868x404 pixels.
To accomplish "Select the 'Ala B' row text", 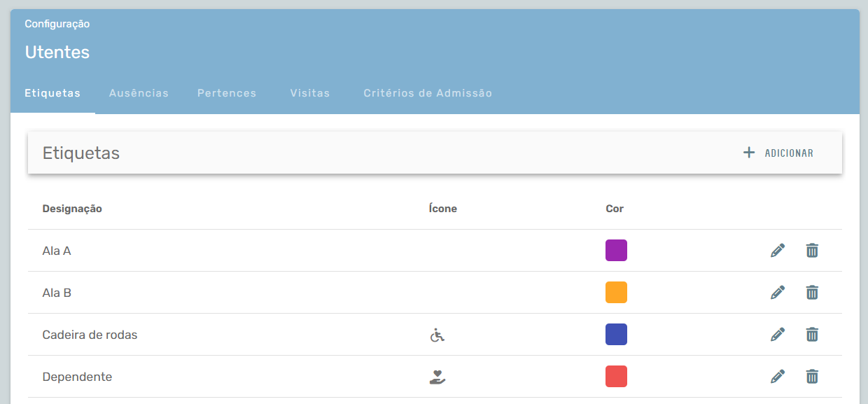I will (57, 293).
